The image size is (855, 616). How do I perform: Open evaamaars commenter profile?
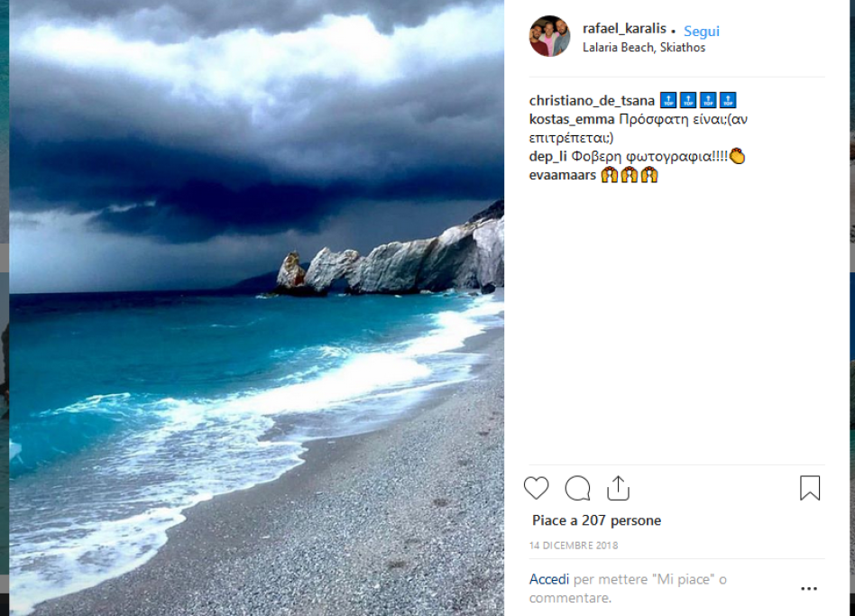(x=562, y=175)
